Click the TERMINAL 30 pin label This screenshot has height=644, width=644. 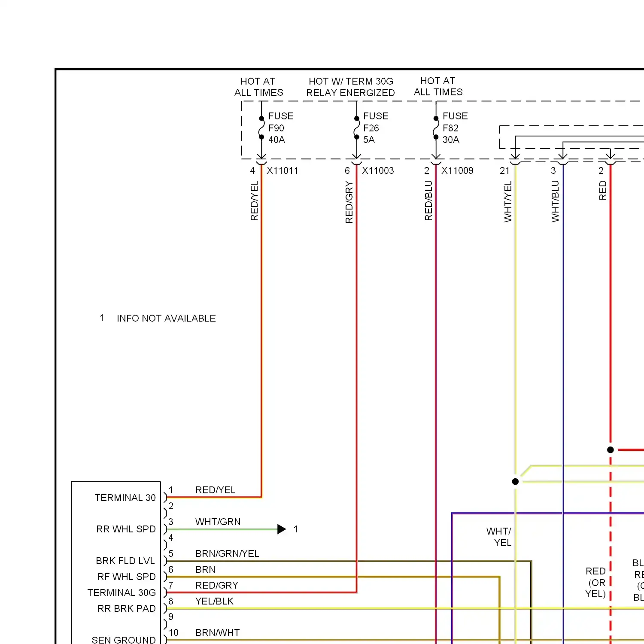point(125,498)
